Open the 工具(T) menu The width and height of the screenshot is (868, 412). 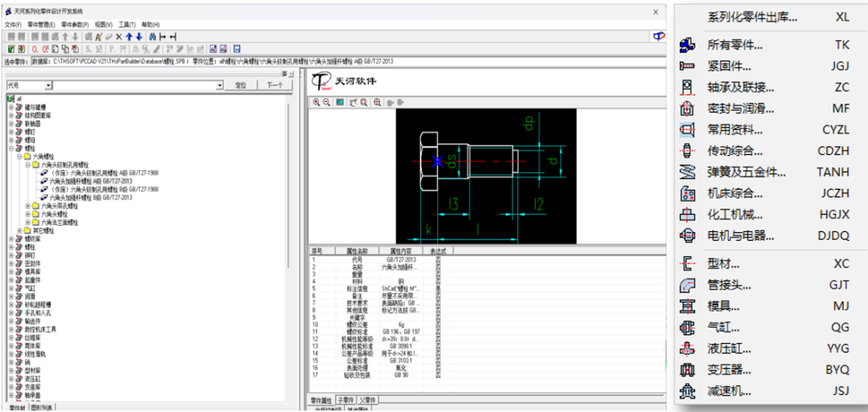(127, 25)
